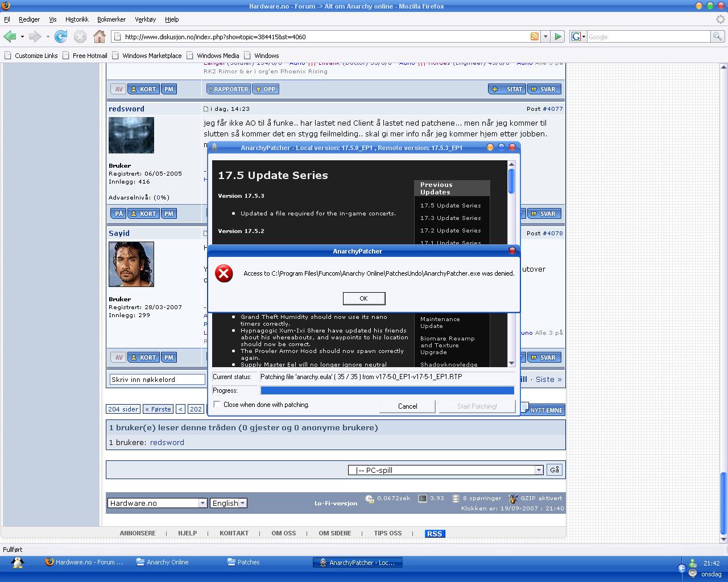
Task: Click the NYTT EMNE new topic button
Action: pyautogui.click(x=543, y=410)
